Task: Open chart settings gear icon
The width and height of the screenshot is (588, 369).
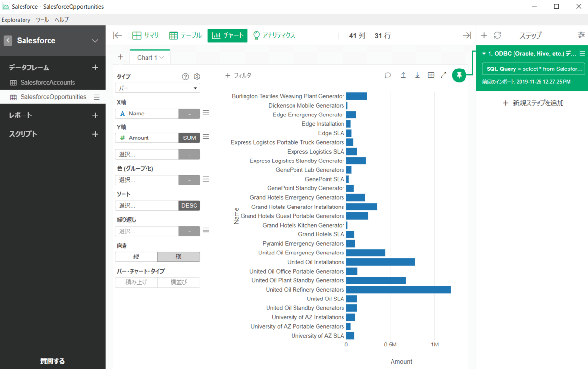Action: (x=197, y=77)
